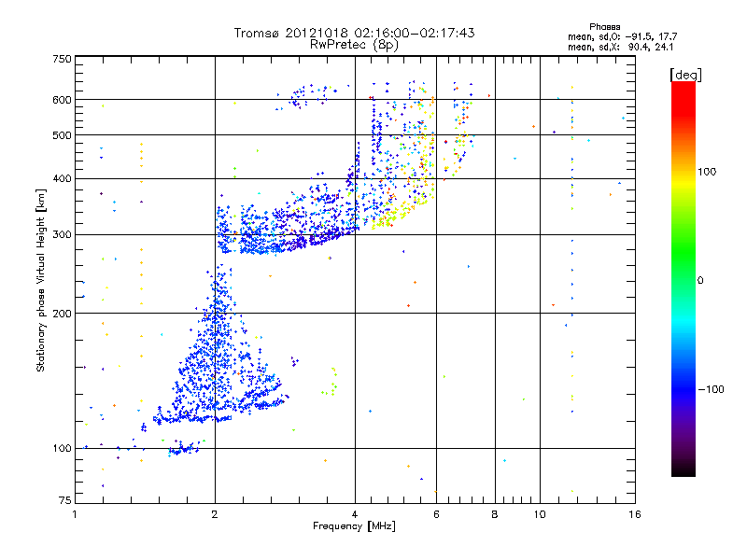Click the y-axis tick label "600"
Image resolution: width=747 pixels, height=560 pixels.
63,100
